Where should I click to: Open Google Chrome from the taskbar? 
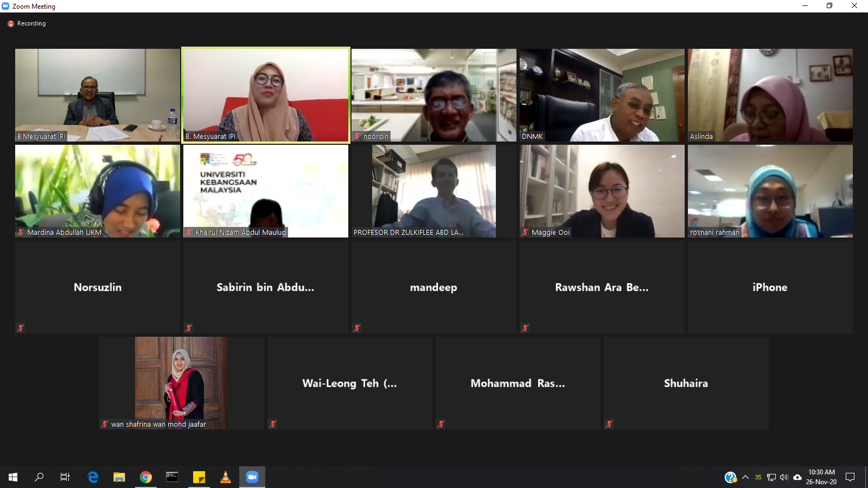point(145,477)
